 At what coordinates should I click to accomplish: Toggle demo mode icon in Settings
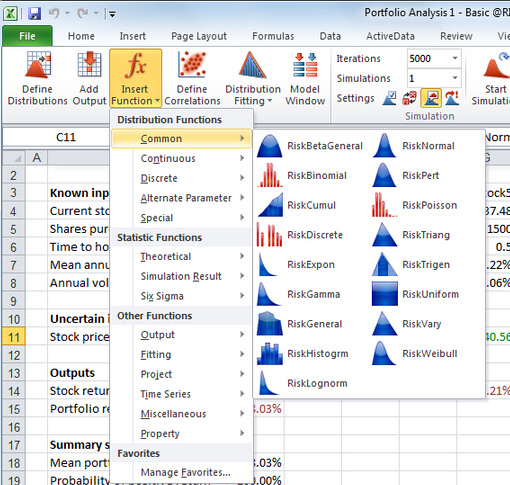point(452,98)
